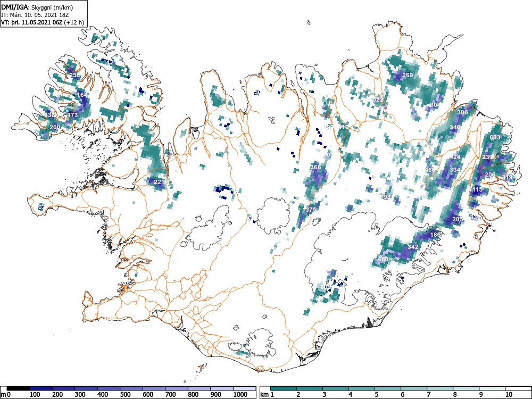This screenshot has height=399, width=532.
Task: Select the dark navy 100–200 m legend swatch
Action: coord(41,388)
